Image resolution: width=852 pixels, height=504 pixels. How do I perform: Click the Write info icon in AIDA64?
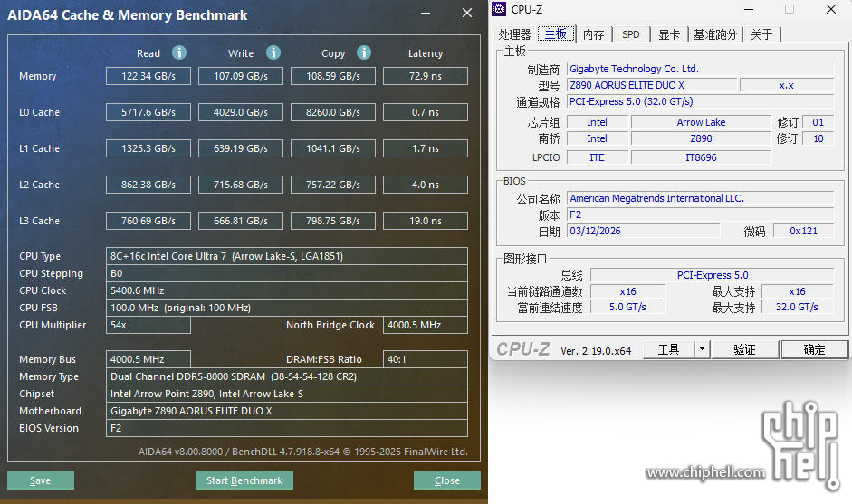click(x=273, y=52)
